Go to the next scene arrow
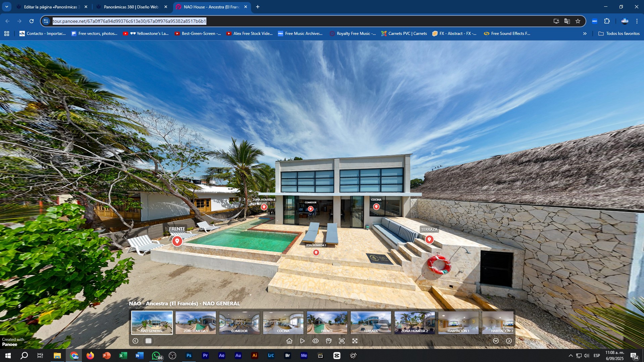Viewport: 644px width, 362px height. point(509,341)
